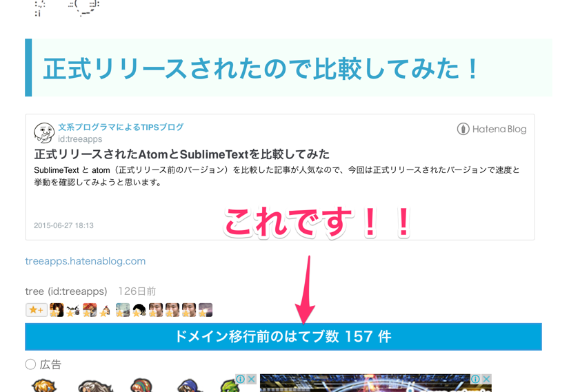Visit the treeapps.hatenablog.com link
569x392 pixels.
(86, 261)
